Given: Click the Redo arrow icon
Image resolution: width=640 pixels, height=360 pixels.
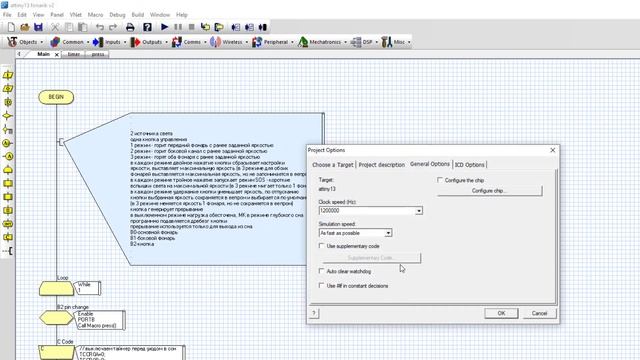Looking at the screenshot, I should (x=113, y=27).
